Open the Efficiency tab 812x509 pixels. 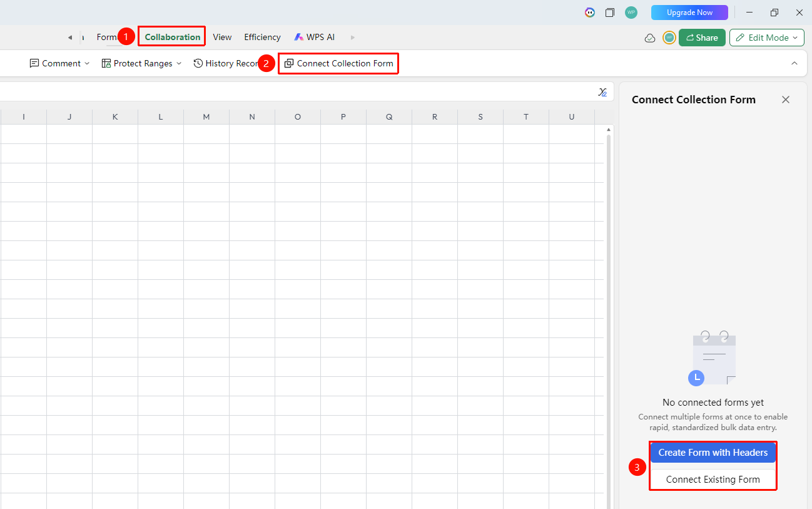click(x=262, y=37)
